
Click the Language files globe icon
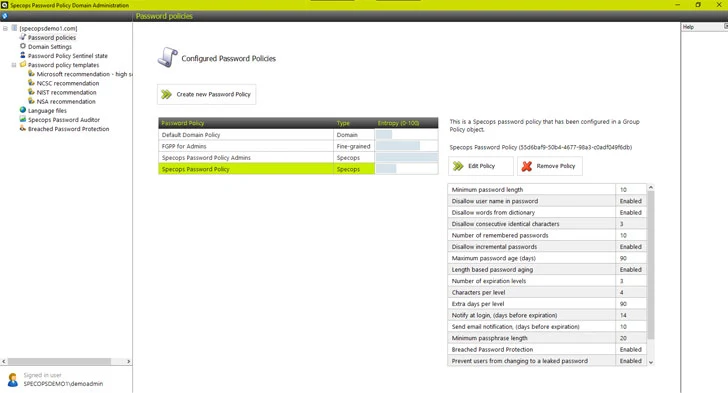point(22,110)
